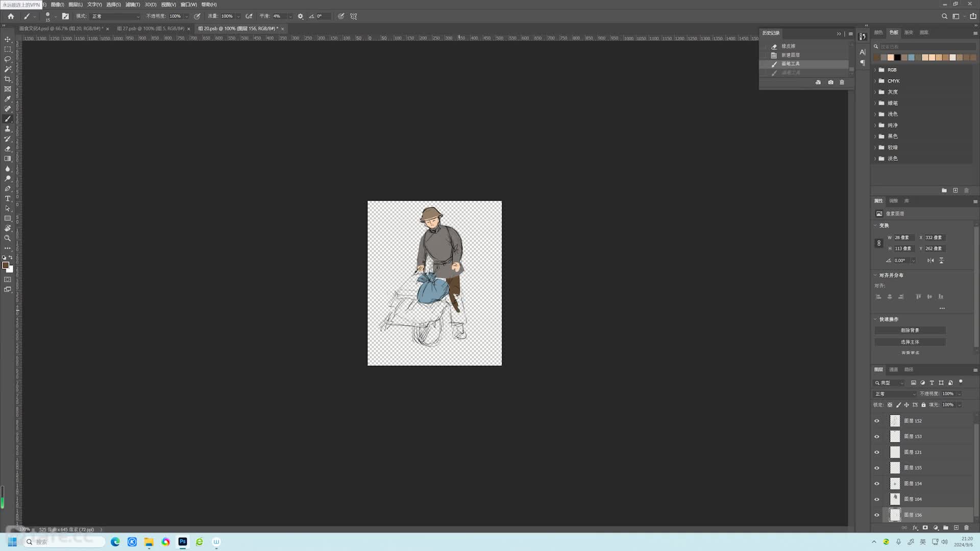
Task: Open Photoshop from the Windows taskbar
Action: (x=183, y=542)
